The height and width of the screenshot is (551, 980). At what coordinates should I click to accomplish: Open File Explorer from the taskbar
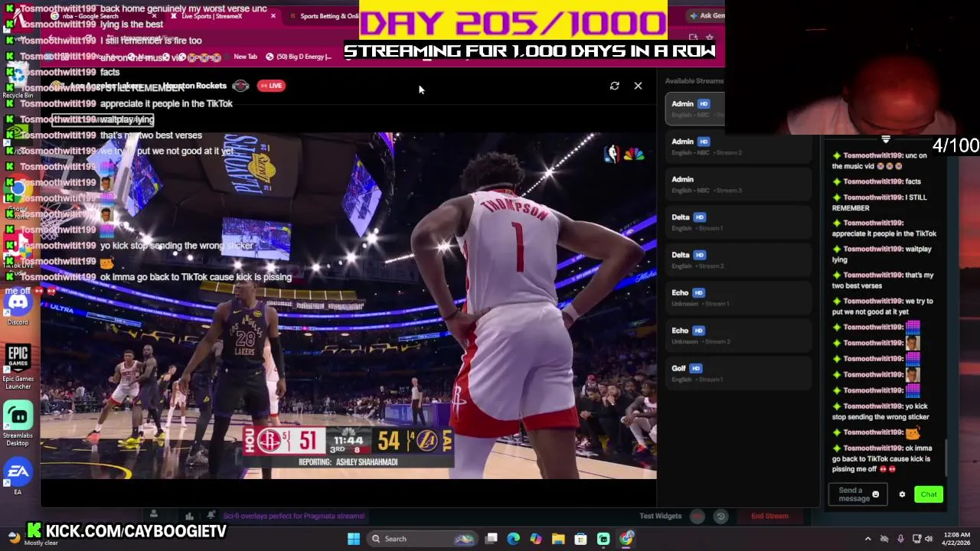click(x=558, y=539)
